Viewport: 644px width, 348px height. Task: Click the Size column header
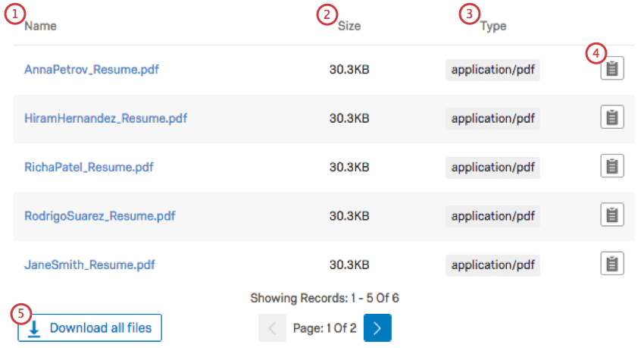pyautogui.click(x=349, y=26)
